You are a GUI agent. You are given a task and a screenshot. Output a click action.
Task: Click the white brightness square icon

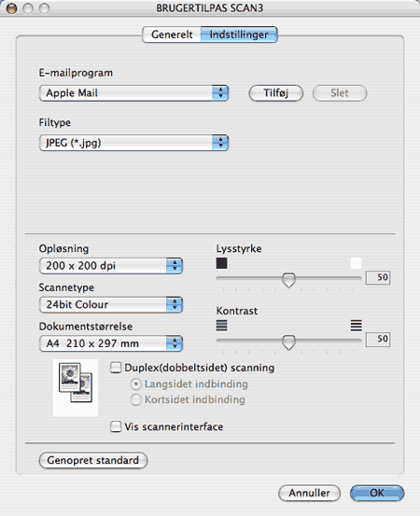[357, 263]
